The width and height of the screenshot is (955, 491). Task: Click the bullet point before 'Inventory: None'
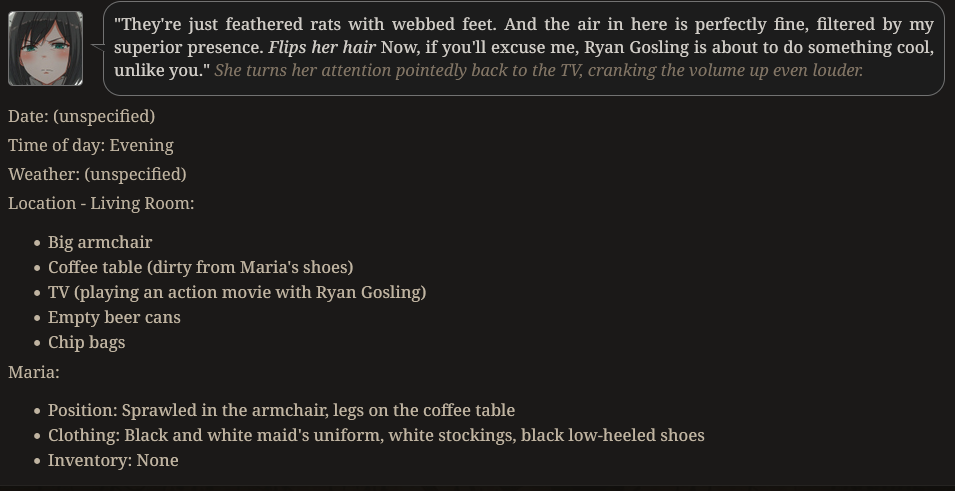[x=38, y=461]
